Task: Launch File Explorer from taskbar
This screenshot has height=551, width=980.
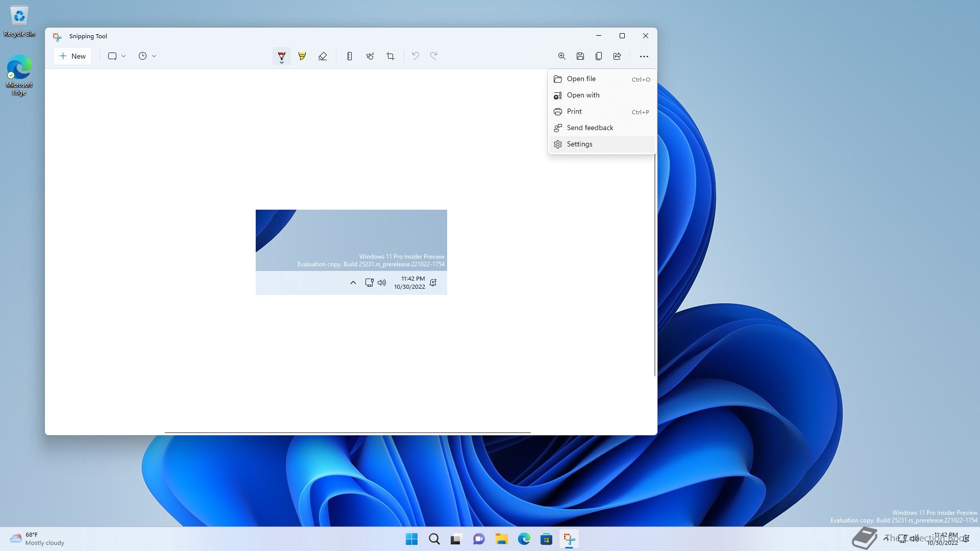Action: [502, 539]
